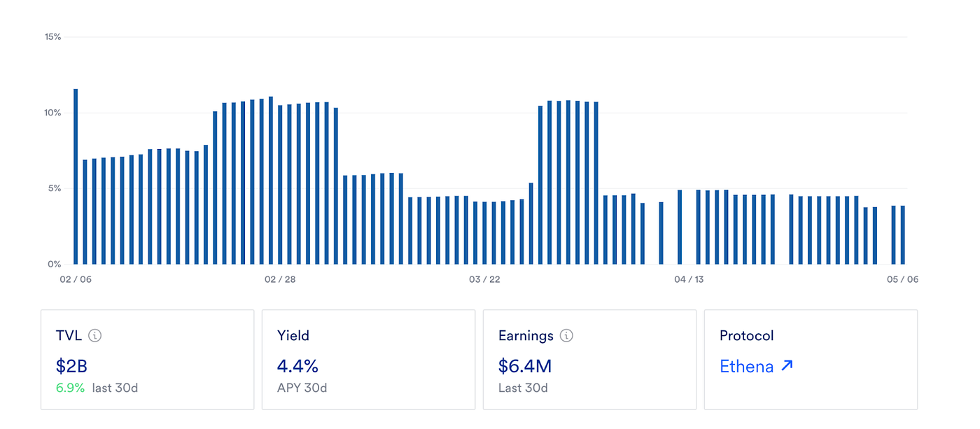
Task: Click the TVL info icon
Action: click(95, 336)
